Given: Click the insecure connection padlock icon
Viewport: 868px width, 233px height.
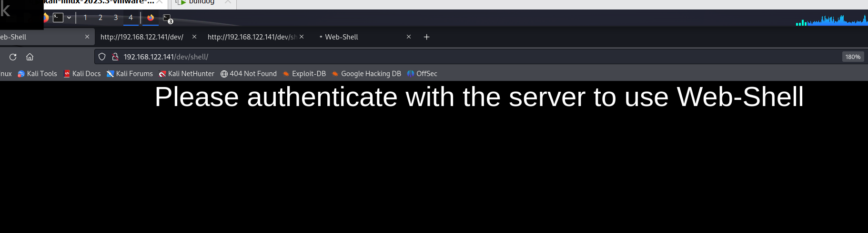Looking at the screenshot, I should coord(115,57).
